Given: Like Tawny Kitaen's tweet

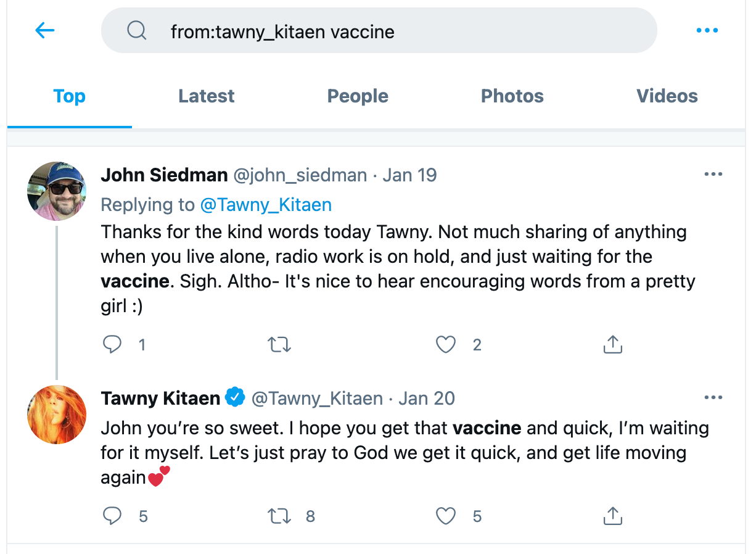Looking at the screenshot, I should point(446,516).
